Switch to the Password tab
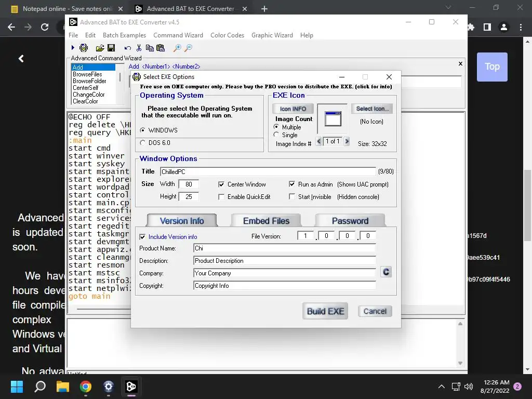This screenshot has width=532, height=399. pos(350,221)
